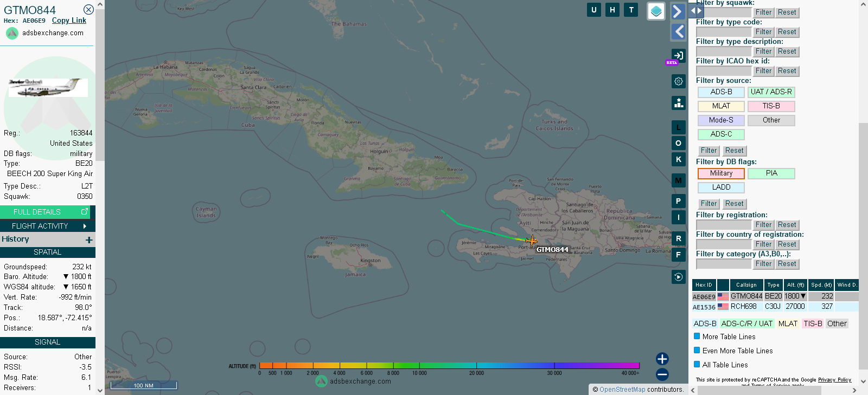
Task: Toggle the Mode-S source filter
Action: (x=721, y=120)
